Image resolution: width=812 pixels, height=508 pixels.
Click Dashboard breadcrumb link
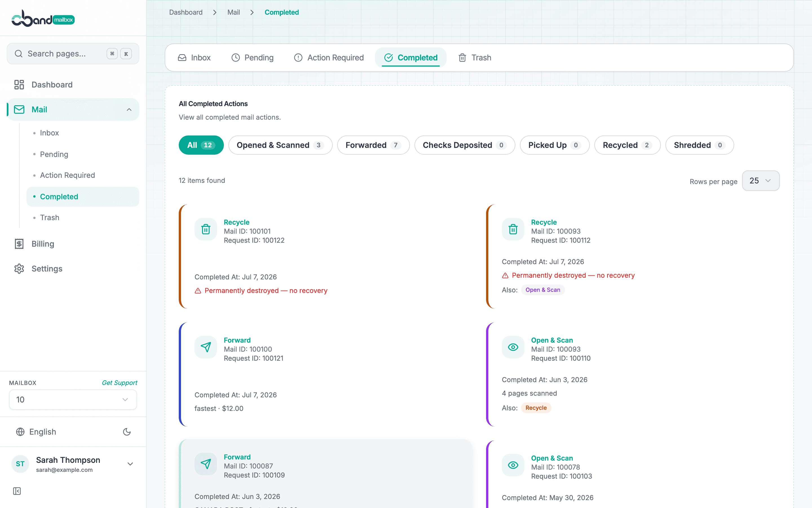point(186,12)
